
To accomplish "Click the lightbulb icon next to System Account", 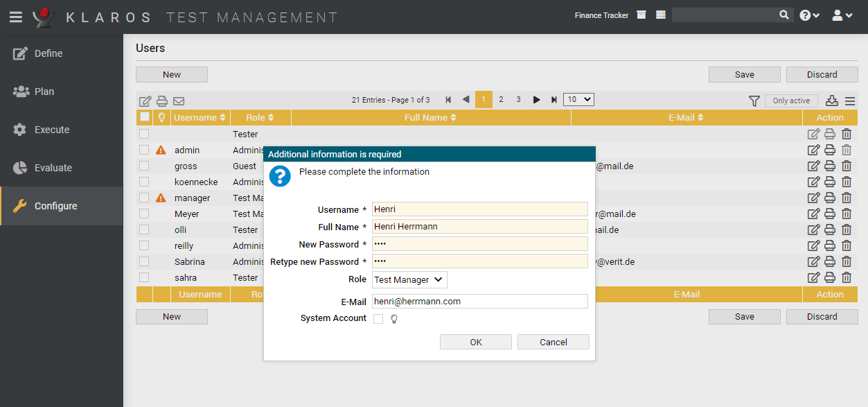I will (393, 318).
